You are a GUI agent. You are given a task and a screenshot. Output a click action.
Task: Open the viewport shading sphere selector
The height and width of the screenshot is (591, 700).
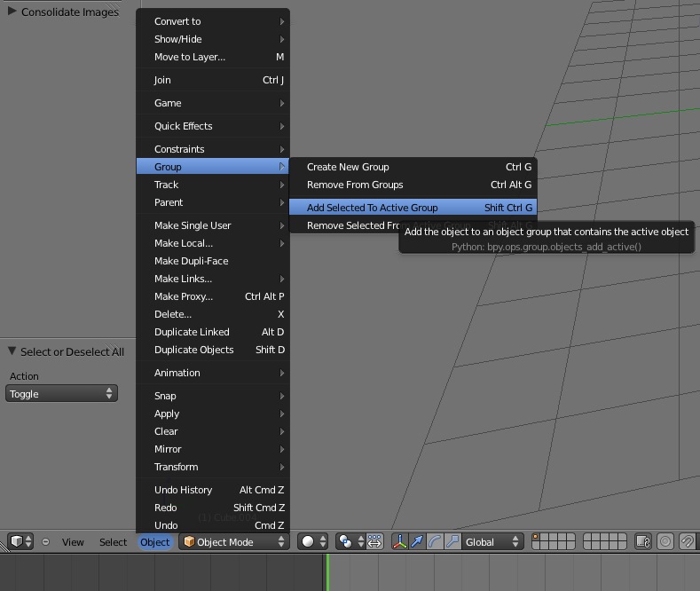(x=313, y=541)
